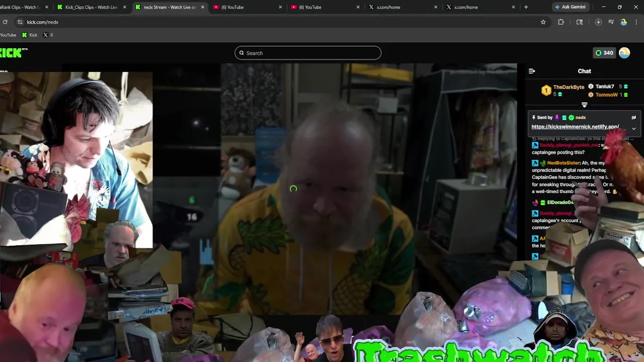Open the Kick bookmark
The width and height of the screenshot is (644, 362).
click(x=30, y=35)
